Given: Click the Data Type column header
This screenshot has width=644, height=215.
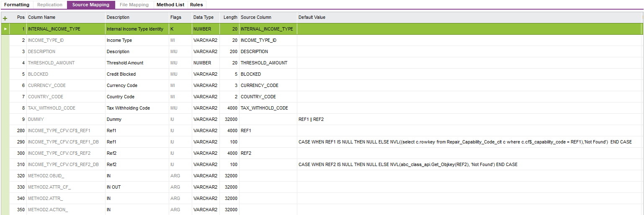Looking at the screenshot, I should pos(203,18).
